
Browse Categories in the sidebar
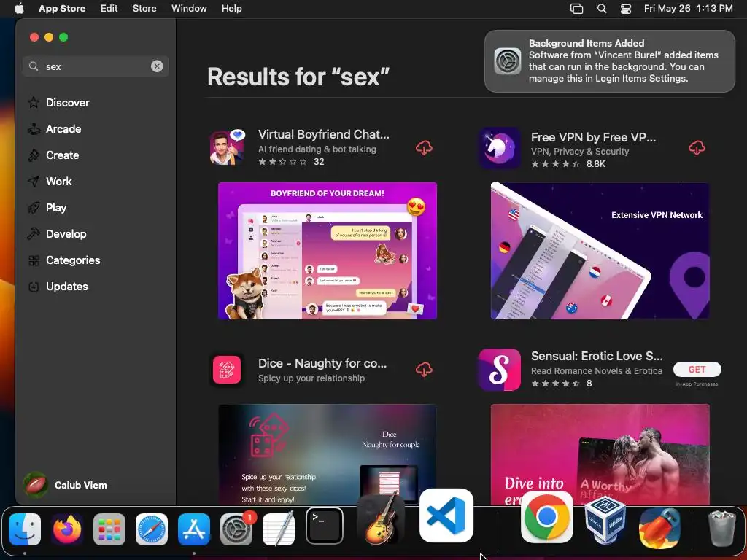(73, 260)
